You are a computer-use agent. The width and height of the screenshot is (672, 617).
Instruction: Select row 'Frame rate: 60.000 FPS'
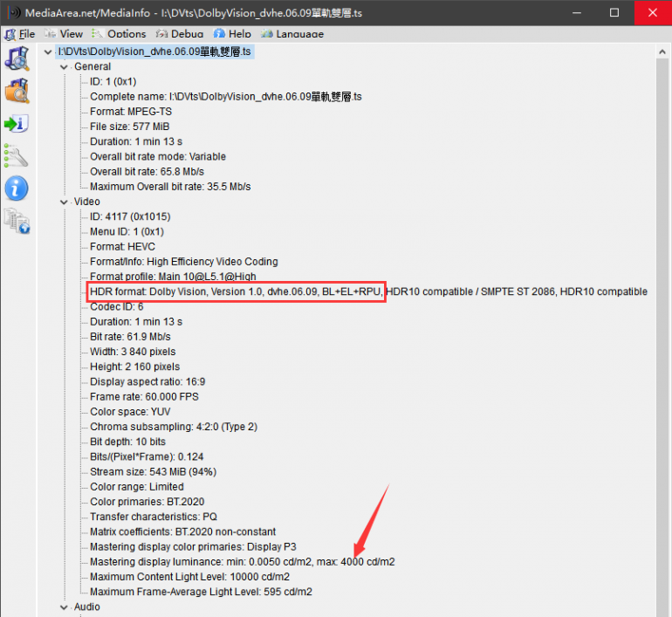[x=144, y=397]
